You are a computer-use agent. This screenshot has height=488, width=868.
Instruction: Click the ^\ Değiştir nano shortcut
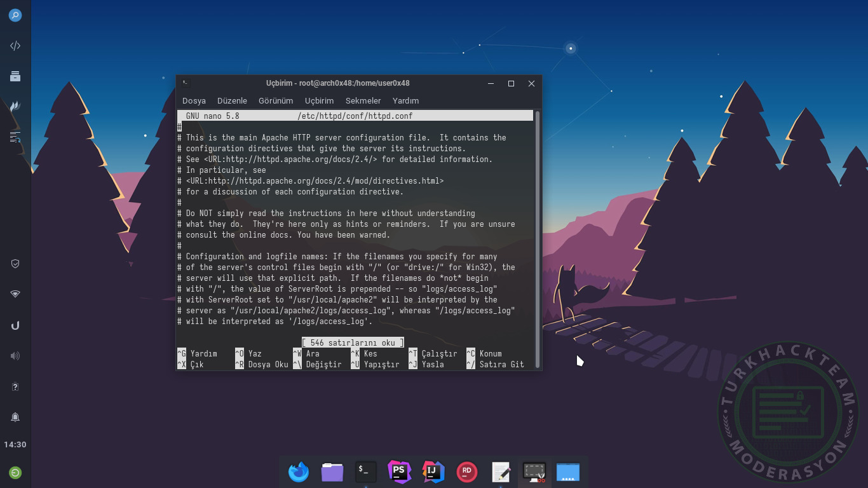317,365
